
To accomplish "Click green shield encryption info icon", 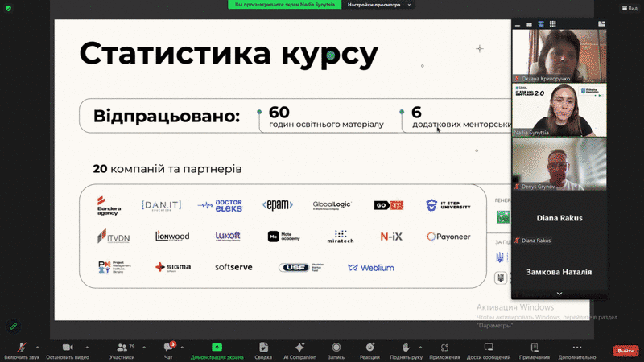I will point(8,8).
